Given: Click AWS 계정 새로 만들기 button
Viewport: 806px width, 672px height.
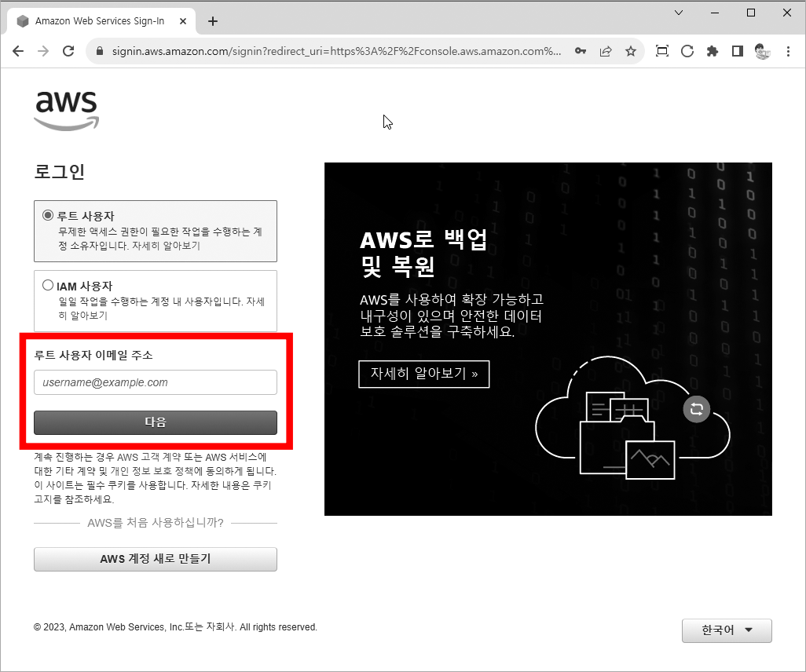Looking at the screenshot, I should (x=156, y=559).
